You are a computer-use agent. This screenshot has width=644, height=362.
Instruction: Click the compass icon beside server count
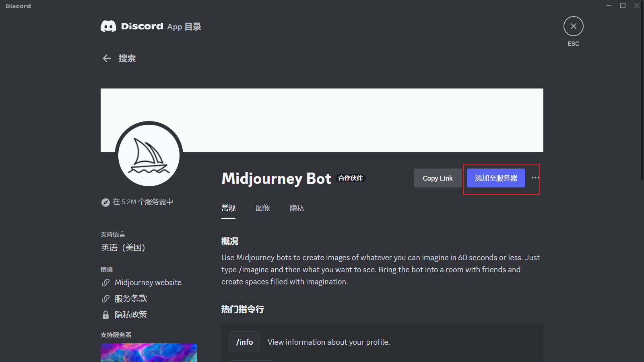pos(105,202)
